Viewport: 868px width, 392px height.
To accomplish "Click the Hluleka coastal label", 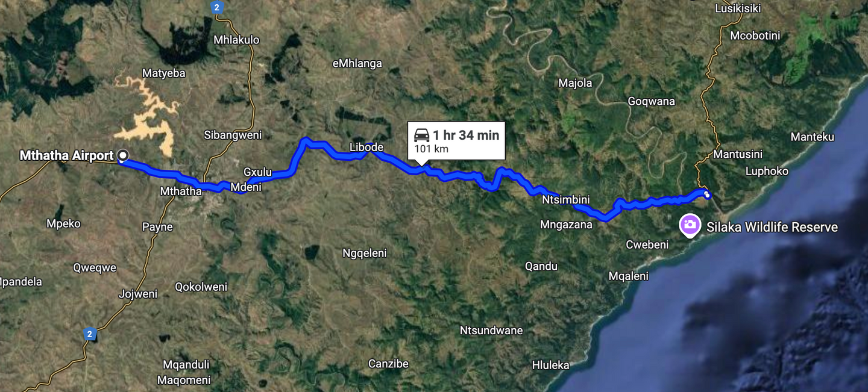I will click(550, 364).
